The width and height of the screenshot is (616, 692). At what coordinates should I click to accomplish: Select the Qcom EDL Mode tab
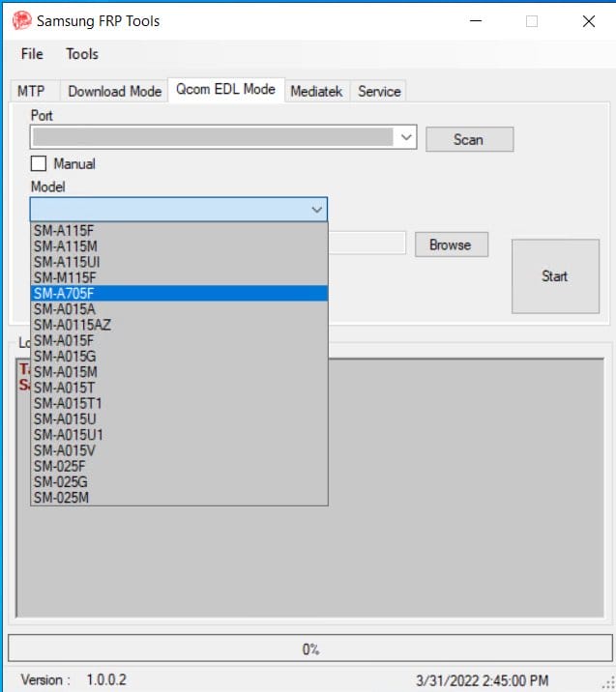click(x=225, y=90)
